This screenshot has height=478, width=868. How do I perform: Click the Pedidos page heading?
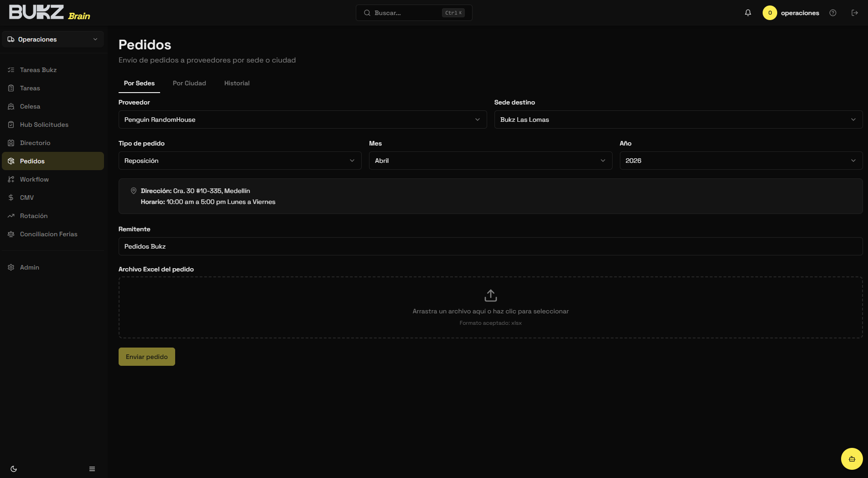(145, 45)
